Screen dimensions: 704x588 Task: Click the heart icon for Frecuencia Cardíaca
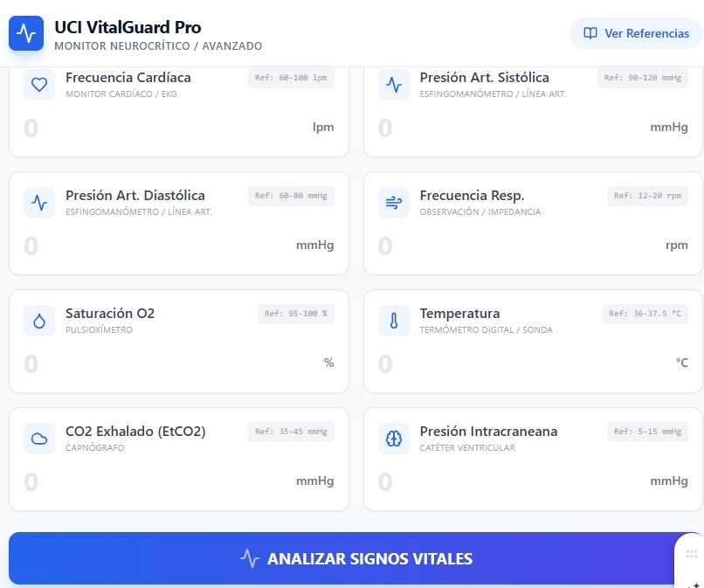click(39, 85)
